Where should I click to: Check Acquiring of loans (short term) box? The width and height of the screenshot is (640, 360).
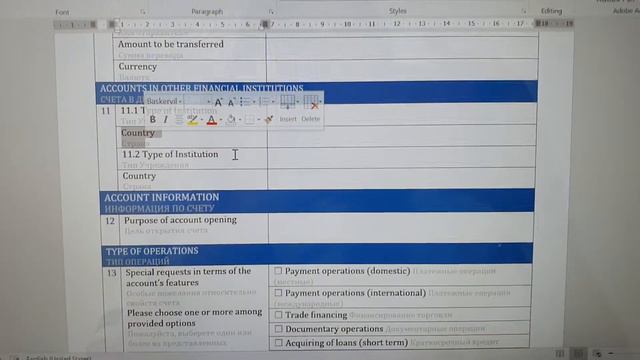[278, 343]
